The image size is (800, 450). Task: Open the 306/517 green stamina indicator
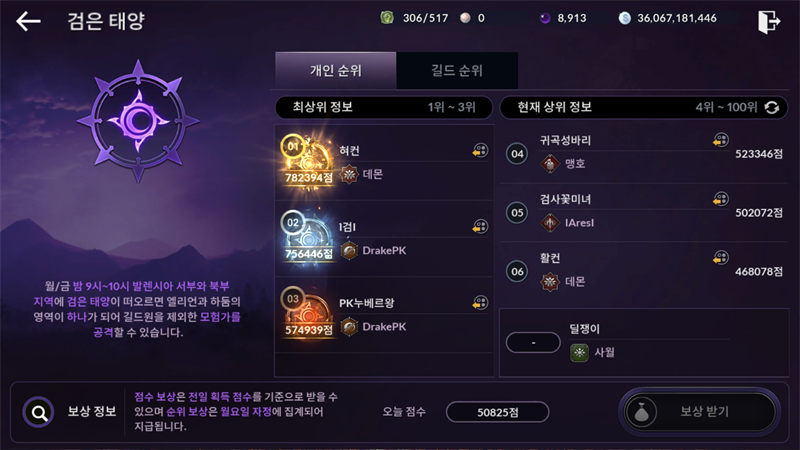414,18
